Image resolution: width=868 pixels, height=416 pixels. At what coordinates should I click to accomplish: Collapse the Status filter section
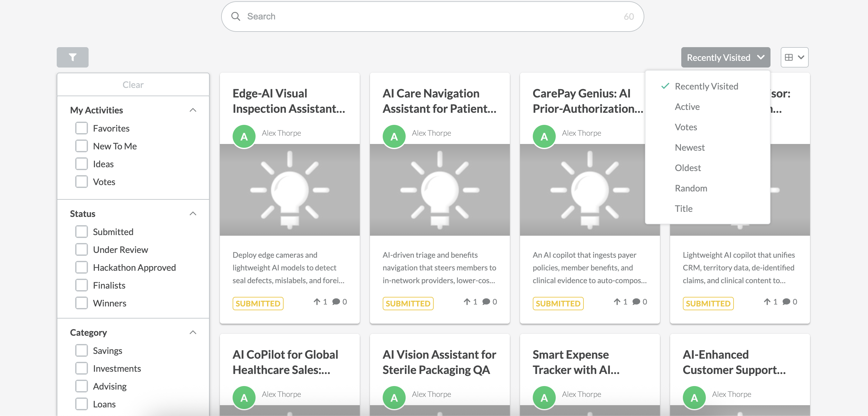click(193, 213)
